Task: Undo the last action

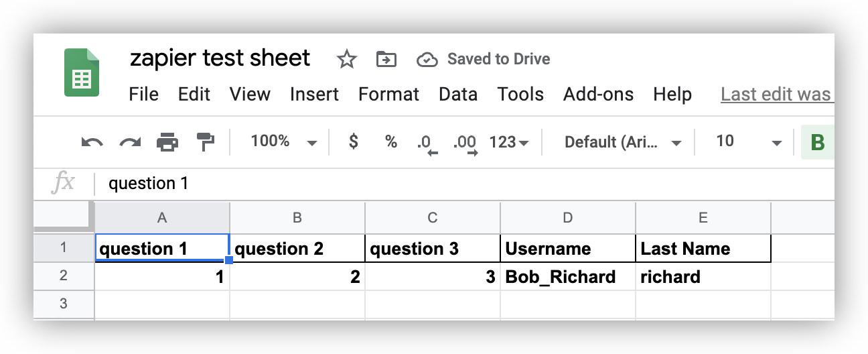Action: click(92, 142)
